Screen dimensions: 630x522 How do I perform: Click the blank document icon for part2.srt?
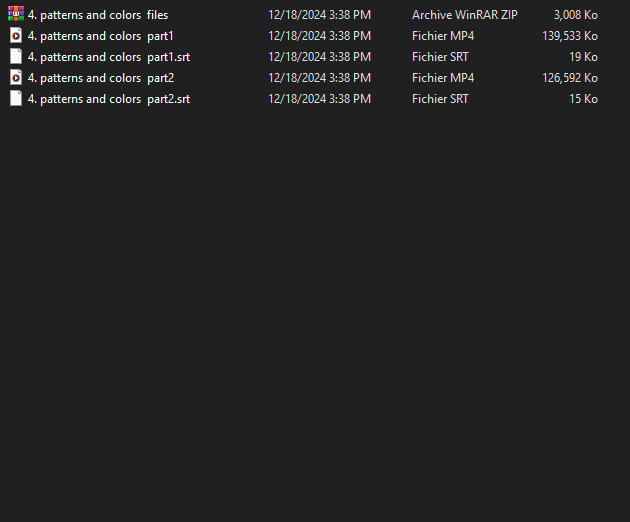(16, 99)
